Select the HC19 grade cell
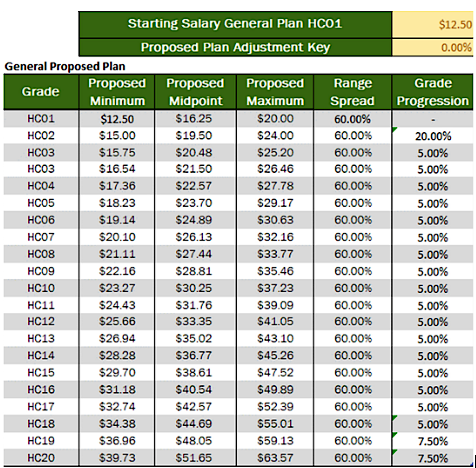This screenshot has width=476, height=468. click(x=41, y=441)
